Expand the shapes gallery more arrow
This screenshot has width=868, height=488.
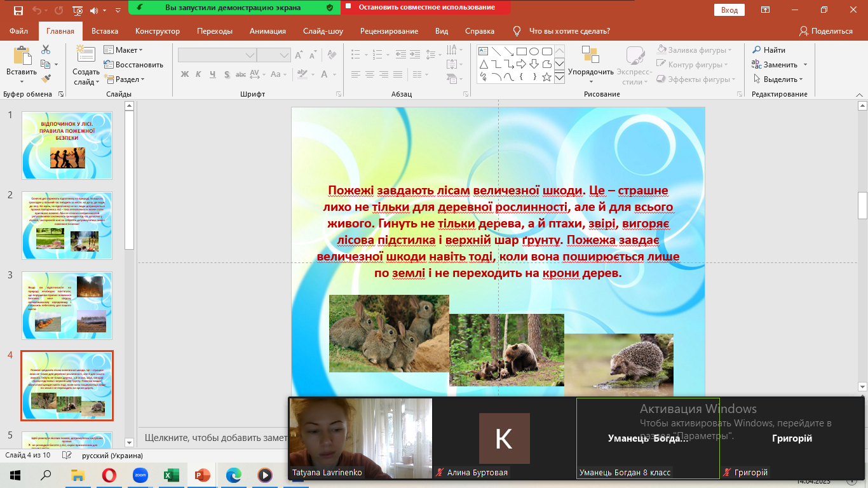559,77
